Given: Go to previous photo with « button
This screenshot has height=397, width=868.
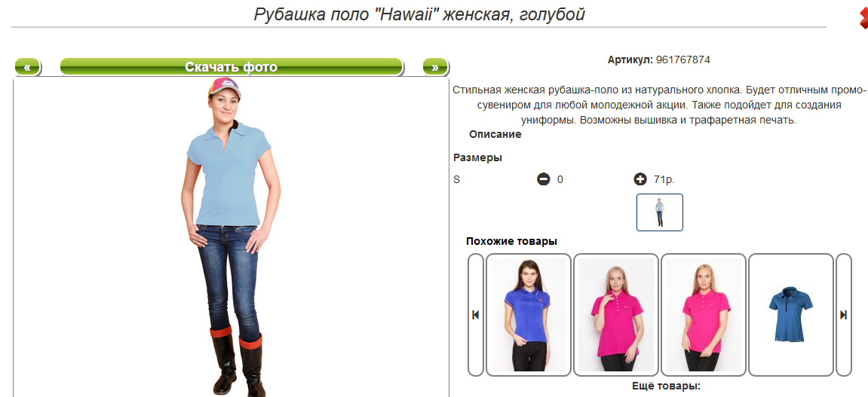Looking at the screenshot, I should 28,68.
